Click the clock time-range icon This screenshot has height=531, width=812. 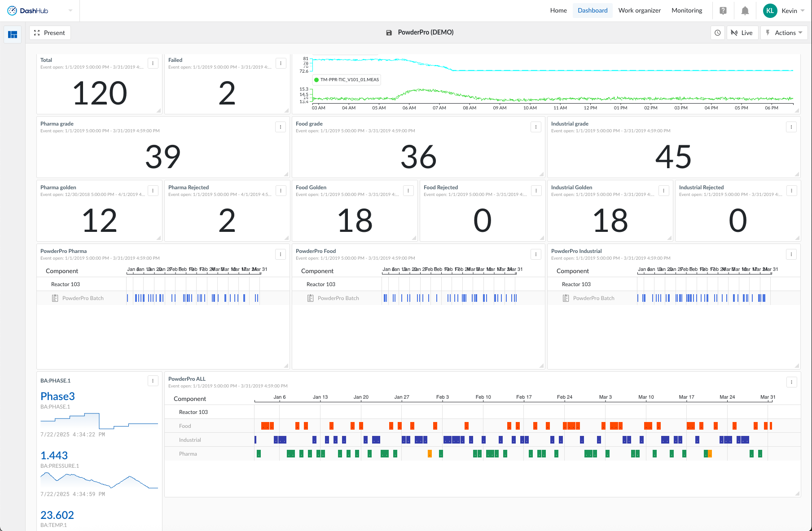(718, 33)
